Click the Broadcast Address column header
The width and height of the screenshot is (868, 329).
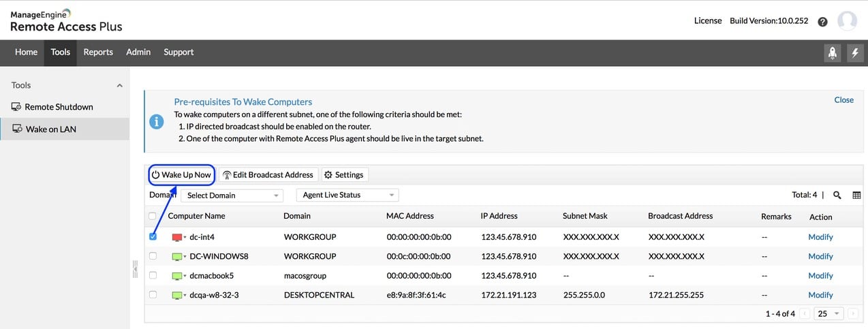[x=681, y=216]
